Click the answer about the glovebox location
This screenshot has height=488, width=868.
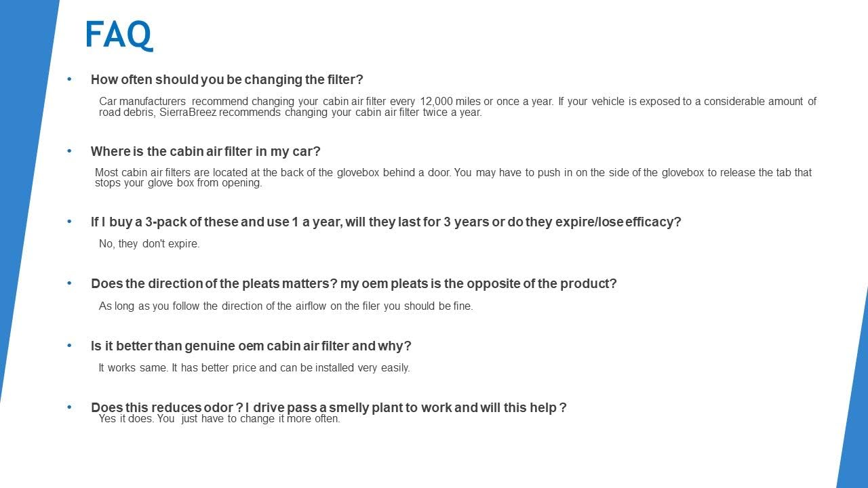click(x=453, y=178)
